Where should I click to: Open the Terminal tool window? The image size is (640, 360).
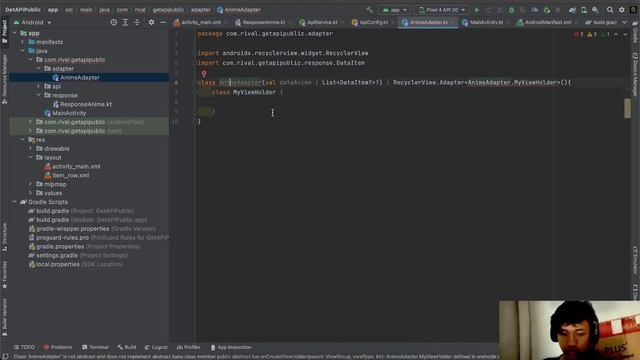(x=95, y=347)
